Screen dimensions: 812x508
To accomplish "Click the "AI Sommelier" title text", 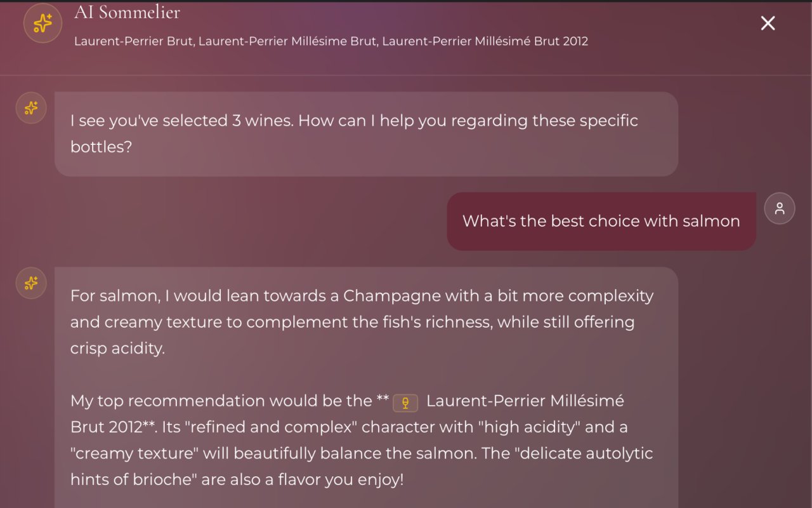I will pyautogui.click(x=127, y=13).
